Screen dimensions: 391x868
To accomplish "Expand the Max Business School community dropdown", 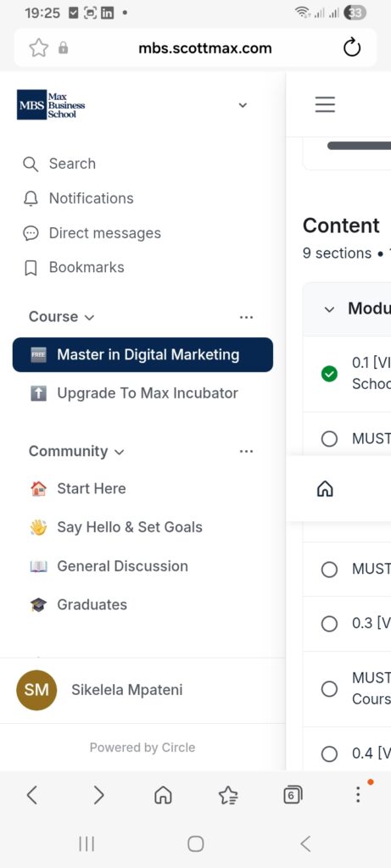I will 243,105.
